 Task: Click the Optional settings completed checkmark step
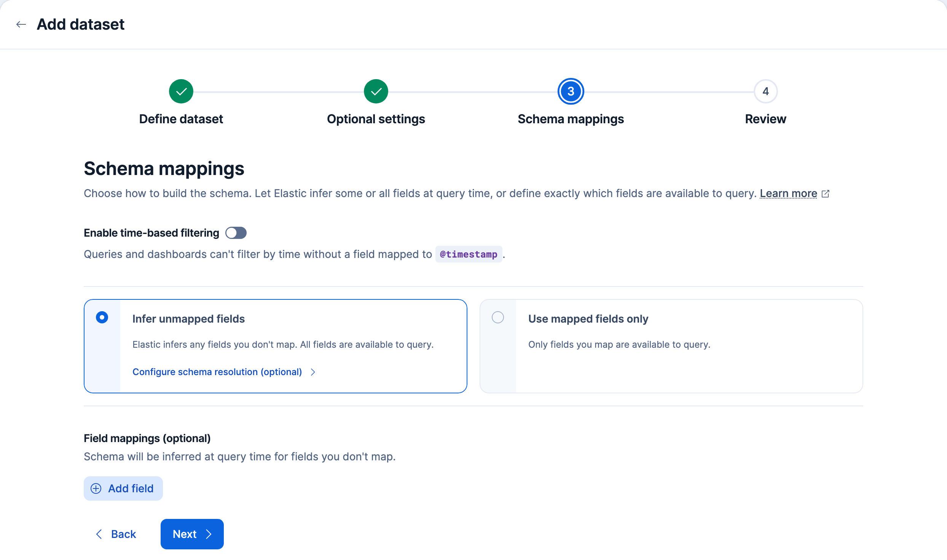[376, 91]
